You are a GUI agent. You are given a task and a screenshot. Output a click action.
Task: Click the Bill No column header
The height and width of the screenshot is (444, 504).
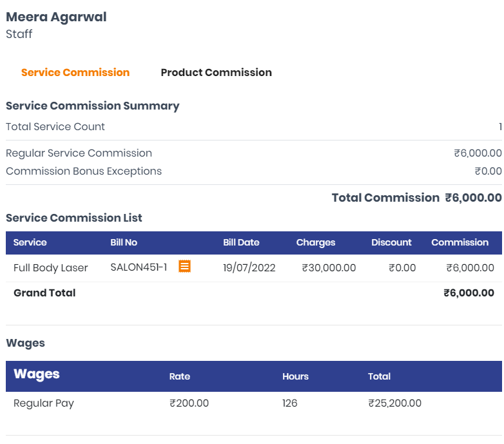pyautogui.click(x=124, y=242)
